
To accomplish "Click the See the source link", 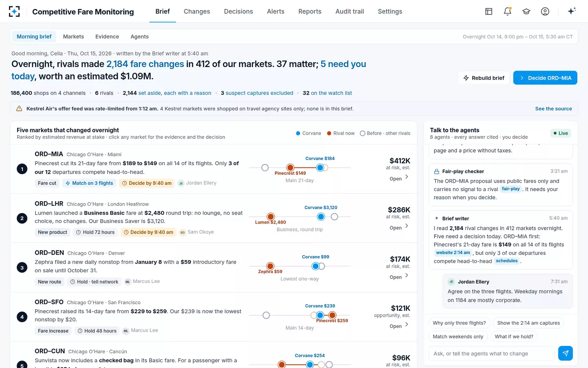I will [553, 109].
